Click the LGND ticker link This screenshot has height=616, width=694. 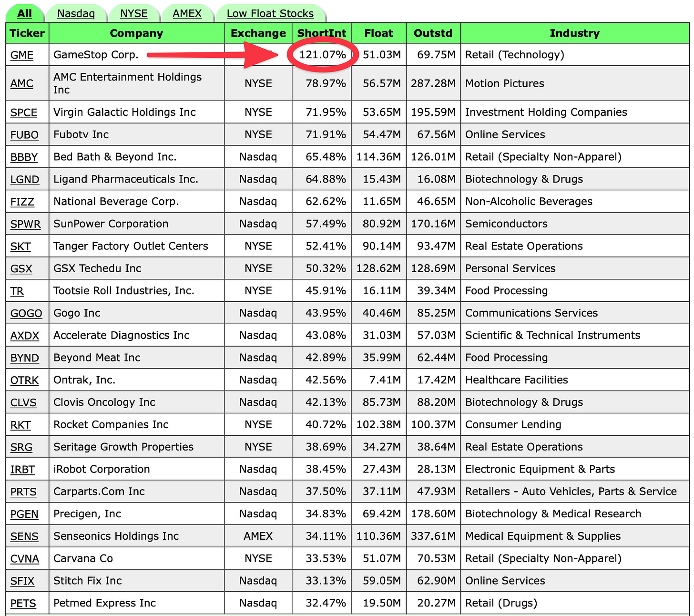point(25,180)
